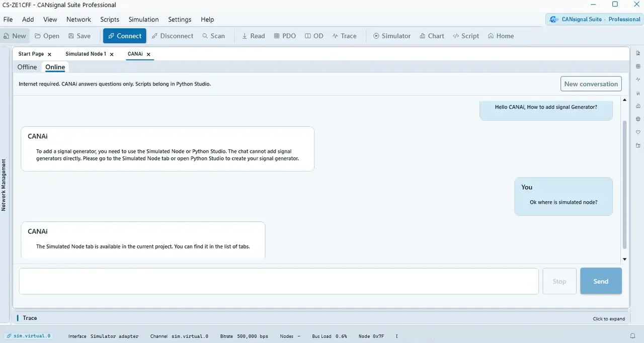Open the Simulation menu
644x343 pixels.
(143, 19)
